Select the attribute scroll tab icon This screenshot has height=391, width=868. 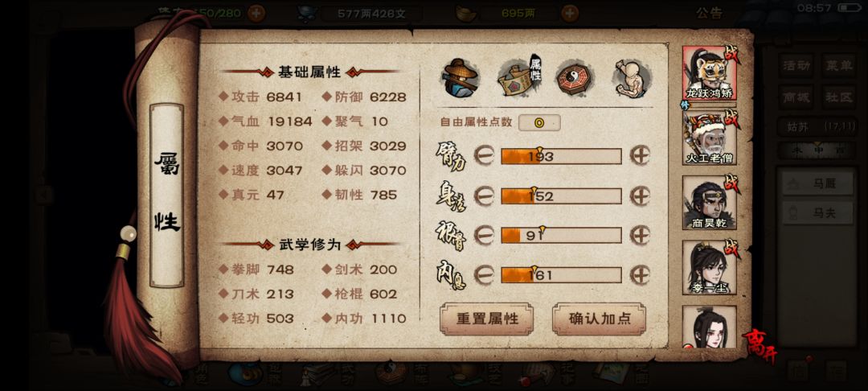[x=518, y=78]
